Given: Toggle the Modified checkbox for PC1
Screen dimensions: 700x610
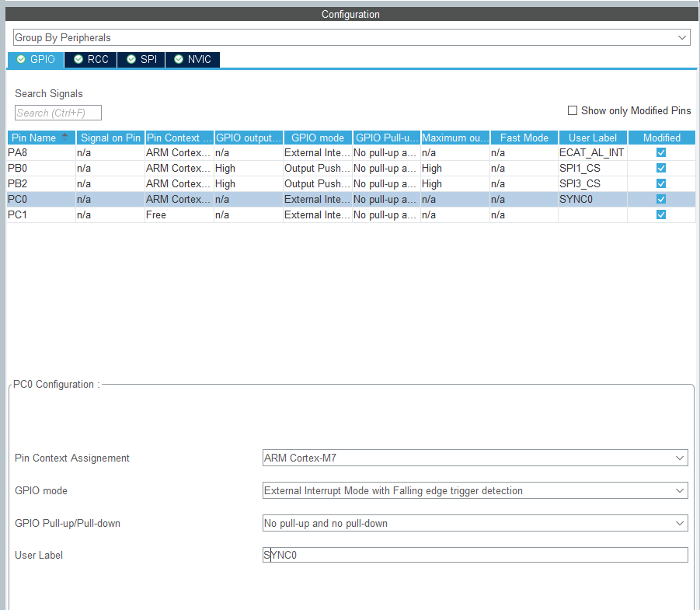Looking at the screenshot, I should tap(661, 214).
